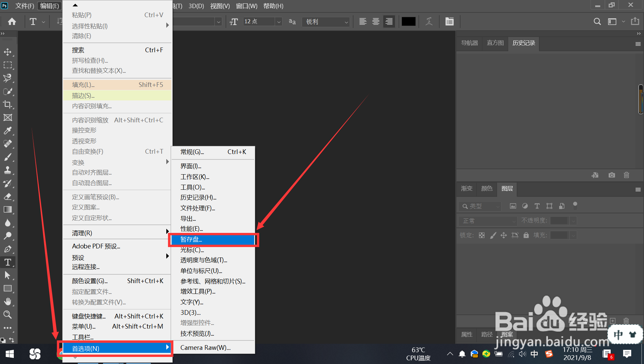This screenshot has height=364, width=644.
Task: Select the Eraser tool
Action: [8, 196]
